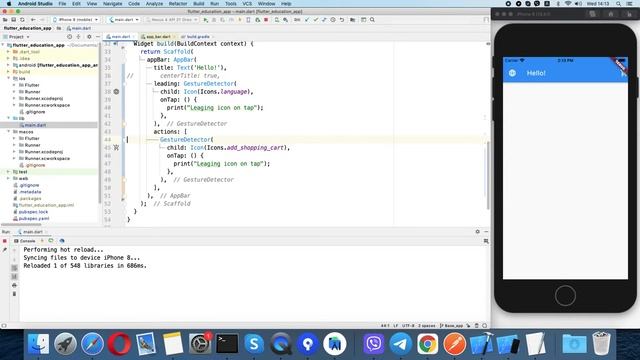
Task: Expand the web folder in project tree
Action: 9,178
